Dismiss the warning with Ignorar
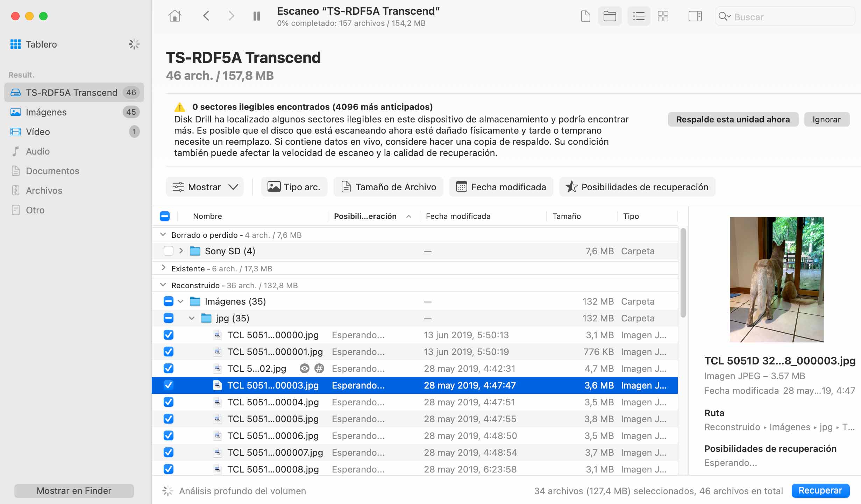The image size is (861, 504). [x=826, y=119]
